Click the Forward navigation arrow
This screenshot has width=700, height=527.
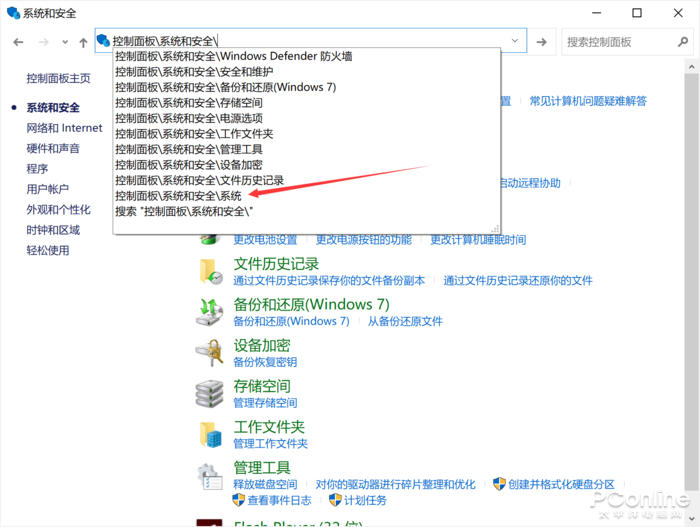(x=44, y=42)
